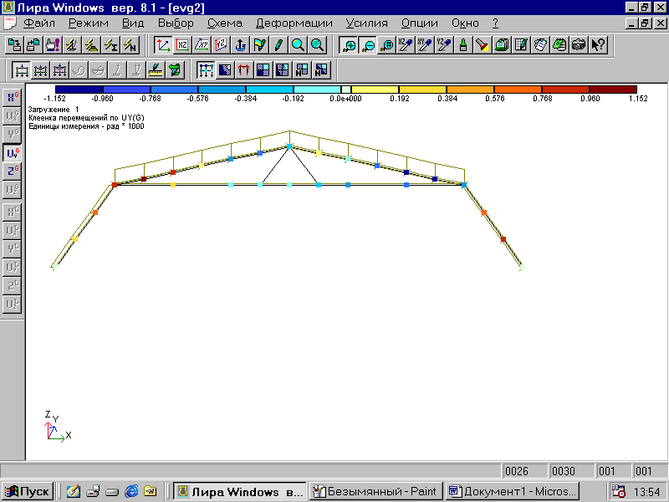Click the magnifying glass zoom icon

pos(298,45)
